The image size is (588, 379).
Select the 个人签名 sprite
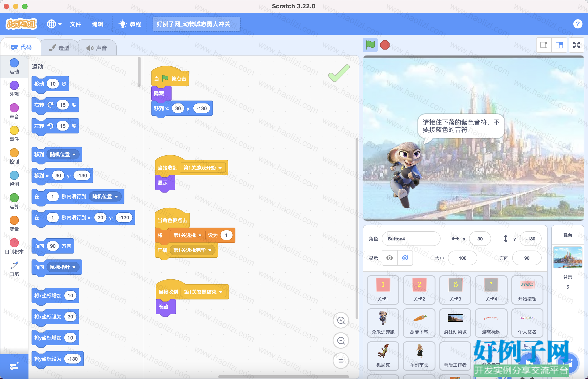(x=527, y=323)
